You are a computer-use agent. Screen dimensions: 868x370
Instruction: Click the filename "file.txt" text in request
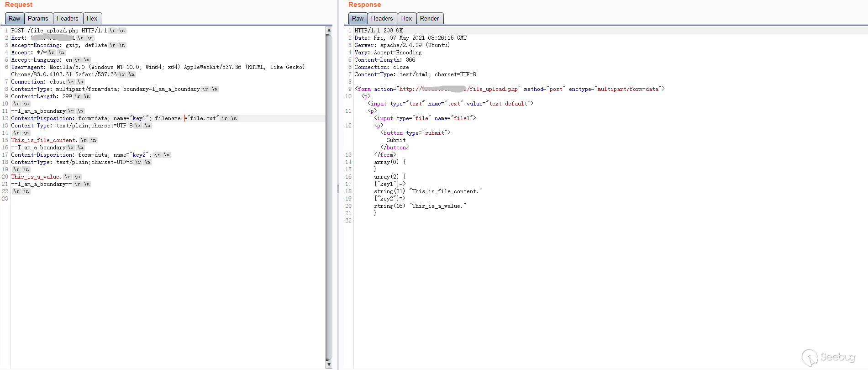tap(203, 118)
